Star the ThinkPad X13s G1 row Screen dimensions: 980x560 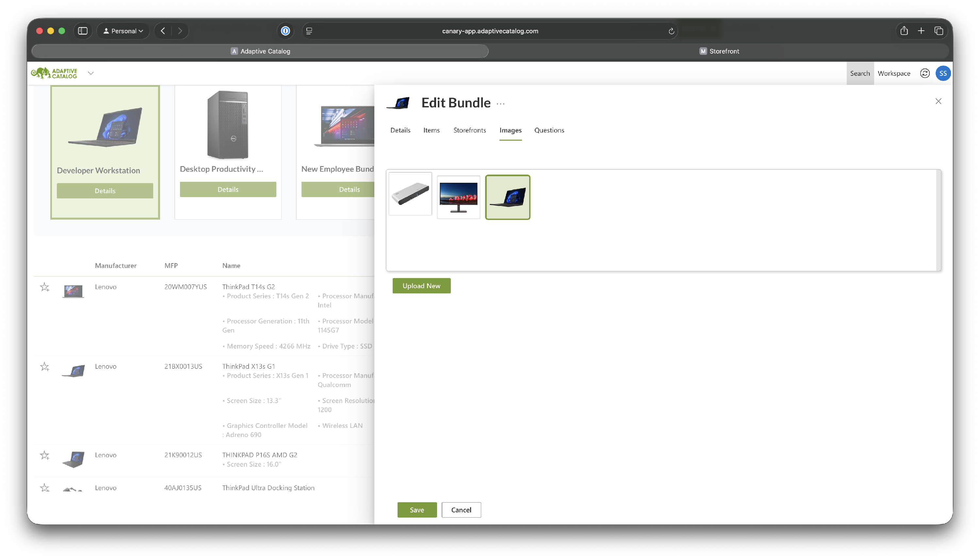pyautogui.click(x=45, y=366)
